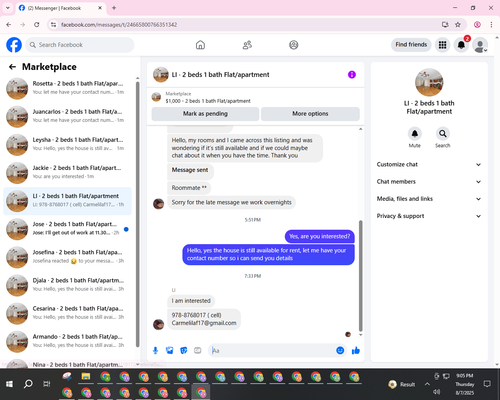The image size is (500, 400).
Task: Send a thumbs up like
Action: pyautogui.click(x=356, y=350)
